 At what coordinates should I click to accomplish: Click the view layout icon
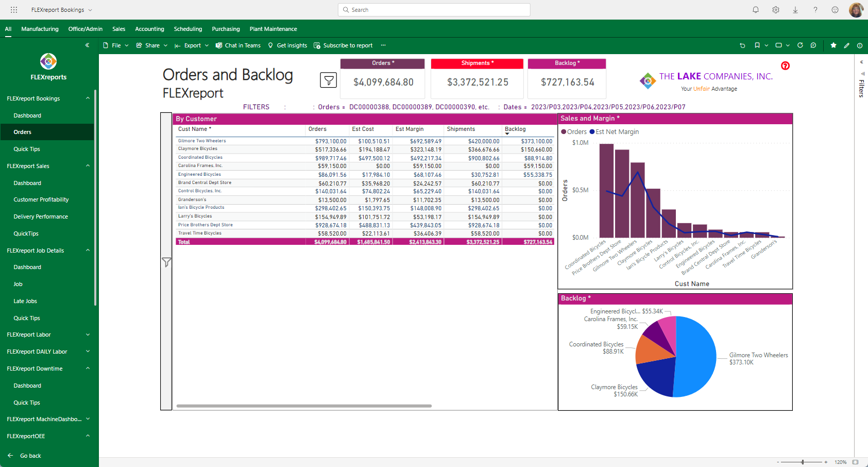pos(779,45)
